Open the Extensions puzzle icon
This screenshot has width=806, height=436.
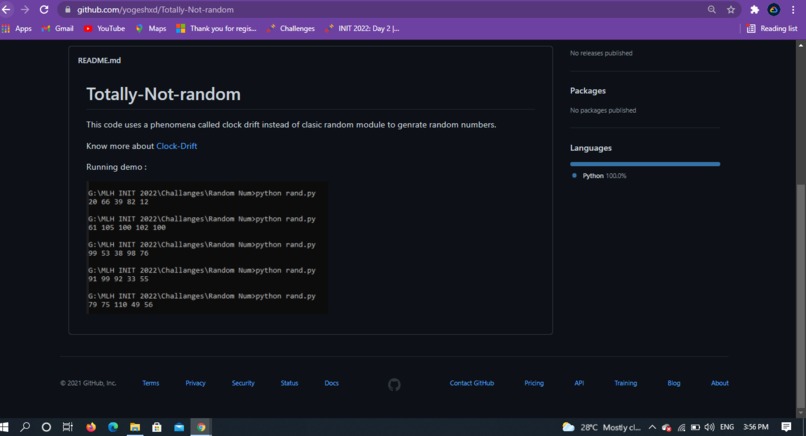[x=755, y=10]
